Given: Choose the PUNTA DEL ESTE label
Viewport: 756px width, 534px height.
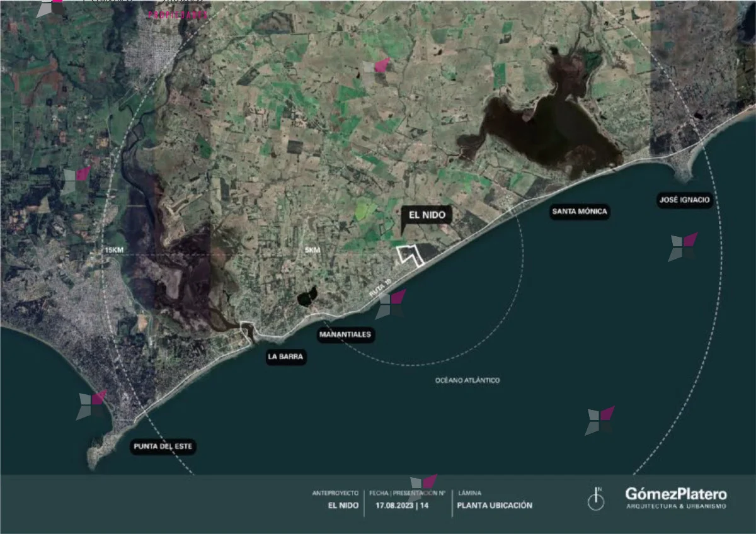Looking at the screenshot, I should coord(164,447).
